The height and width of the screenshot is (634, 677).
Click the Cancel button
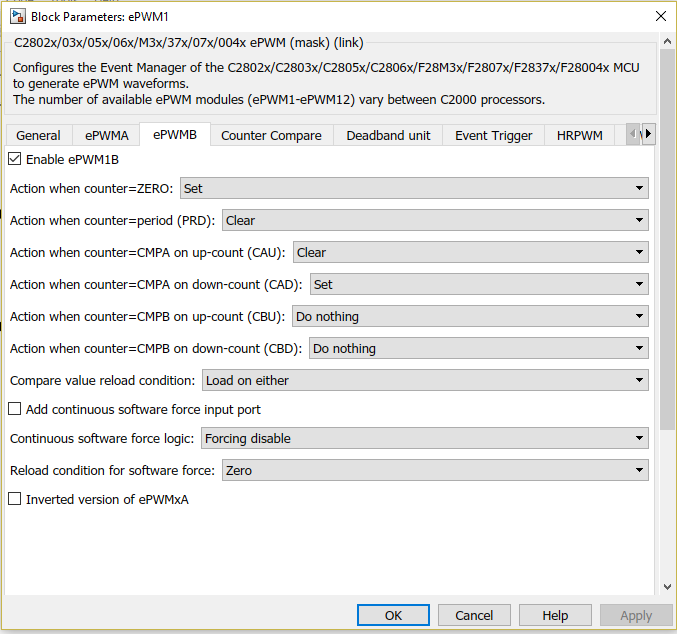(x=474, y=615)
